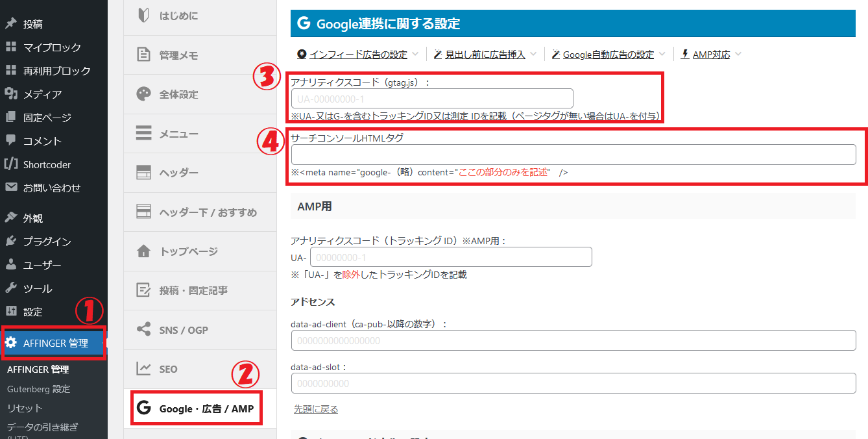Click the G icon beside Google・広告 / AMP
Viewport: 868px width, 439px height.
pyautogui.click(x=144, y=408)
